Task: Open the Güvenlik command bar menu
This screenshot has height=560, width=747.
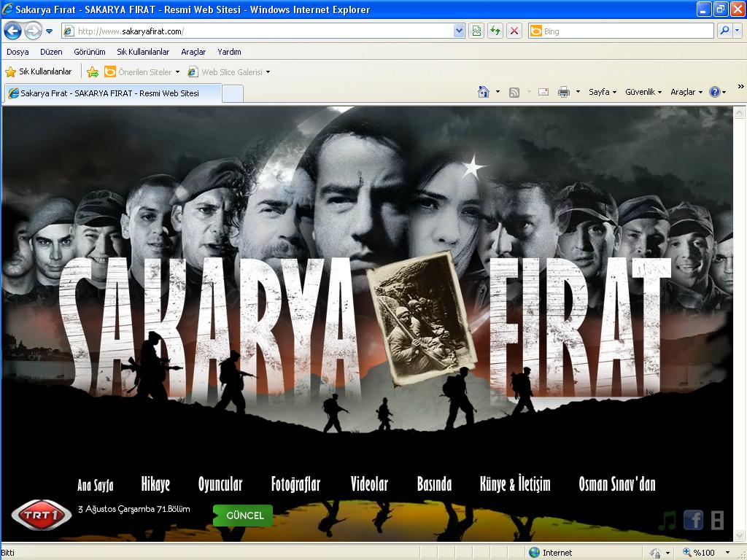Action: point(643,92)
